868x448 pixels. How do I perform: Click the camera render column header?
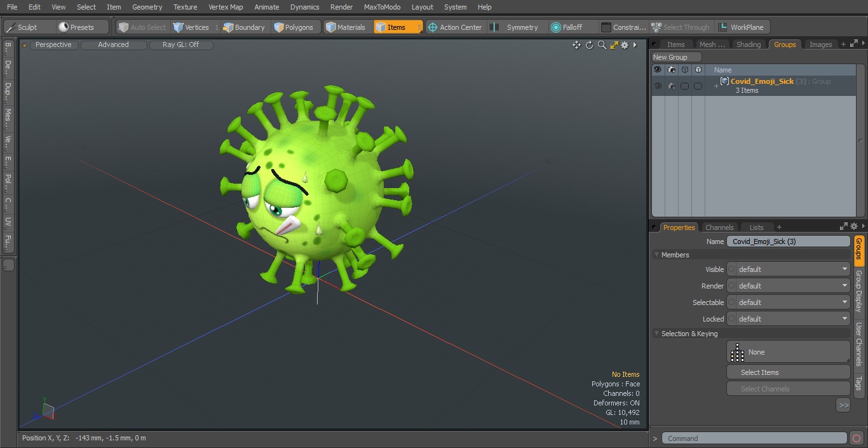671,70
